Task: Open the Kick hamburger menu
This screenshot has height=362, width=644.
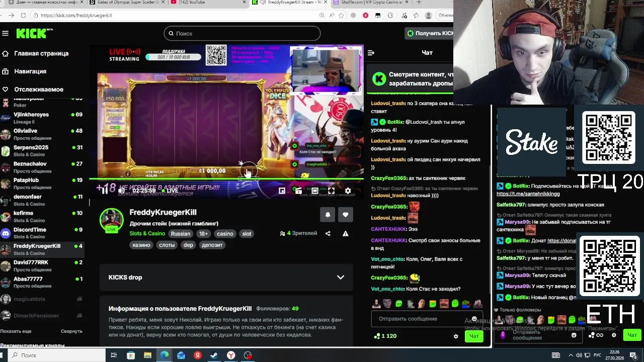Action: [5, 33]
